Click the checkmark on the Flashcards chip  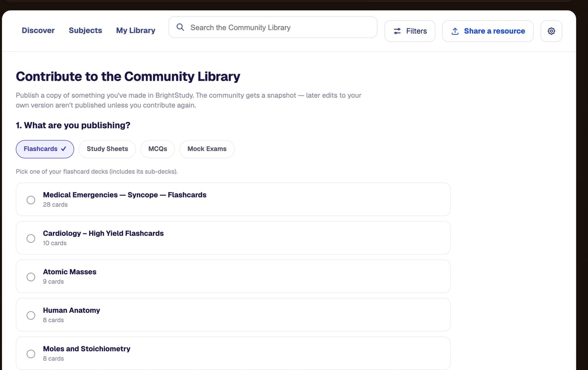[64, 149]
